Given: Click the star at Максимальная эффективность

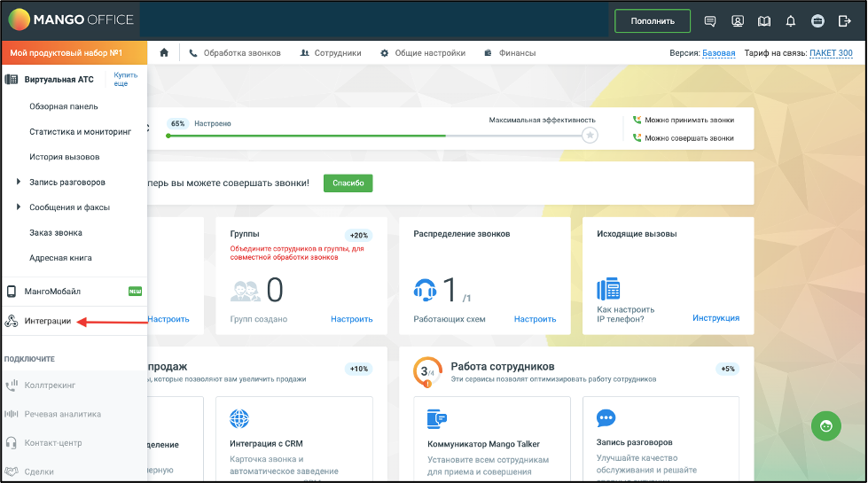Looking at the screenshot, I should pyautogui.click(x=590, y=135).
